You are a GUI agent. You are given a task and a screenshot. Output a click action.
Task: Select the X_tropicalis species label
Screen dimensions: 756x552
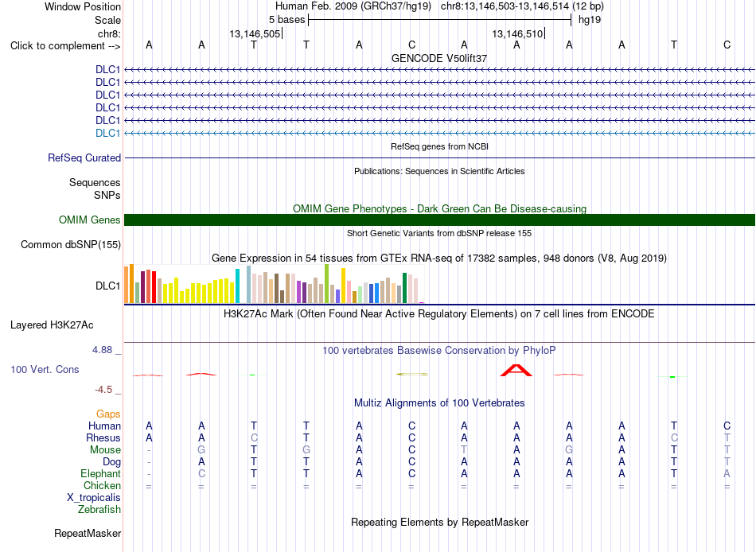point(94,498)
